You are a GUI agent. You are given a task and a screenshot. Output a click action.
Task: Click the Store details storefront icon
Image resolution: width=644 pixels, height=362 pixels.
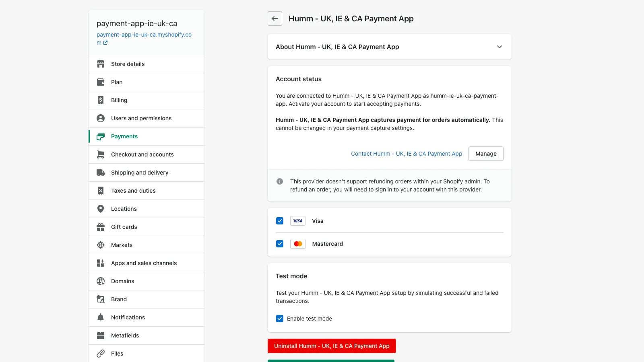coord(101,64)
